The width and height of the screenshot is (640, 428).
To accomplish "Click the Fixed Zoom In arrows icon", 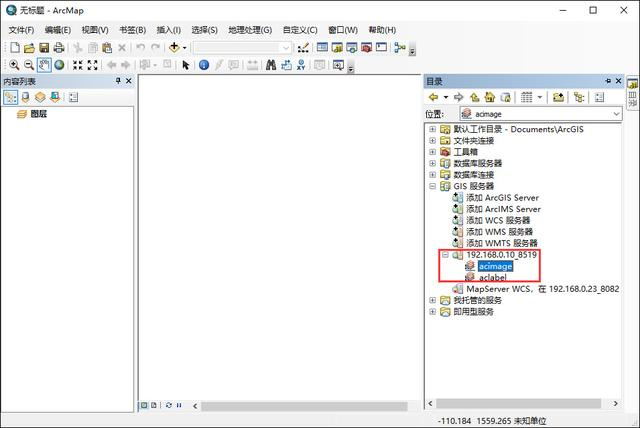I will pyautogui.click(x=78, y=65).
